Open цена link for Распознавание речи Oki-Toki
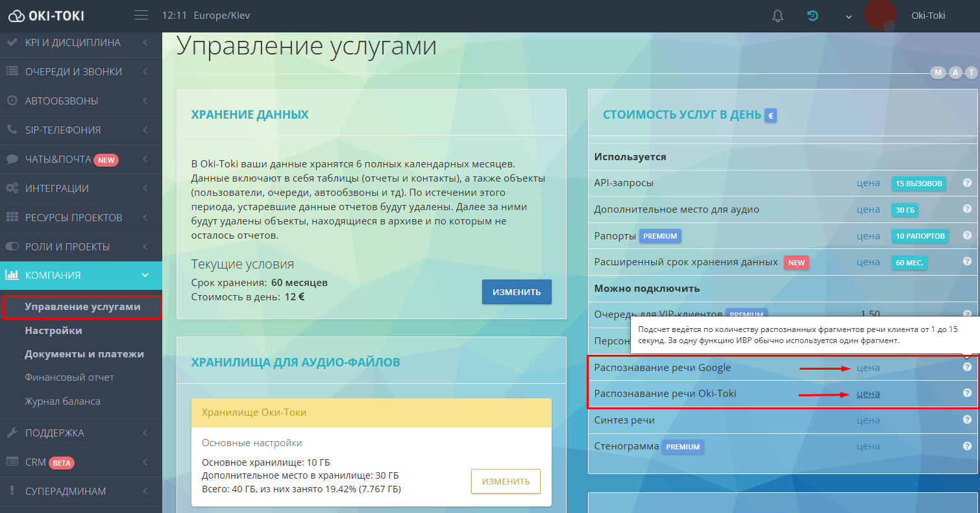Image resolution: width=980 pixels, height=513 pixels. tap(868, 394)
